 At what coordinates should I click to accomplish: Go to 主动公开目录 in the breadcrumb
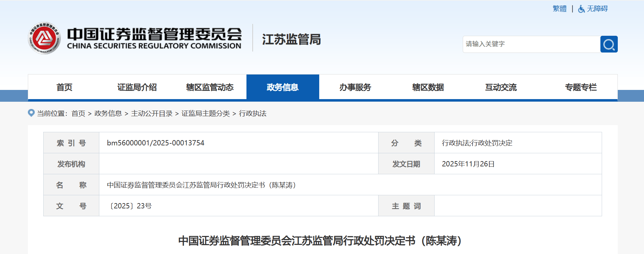[152, 114]
